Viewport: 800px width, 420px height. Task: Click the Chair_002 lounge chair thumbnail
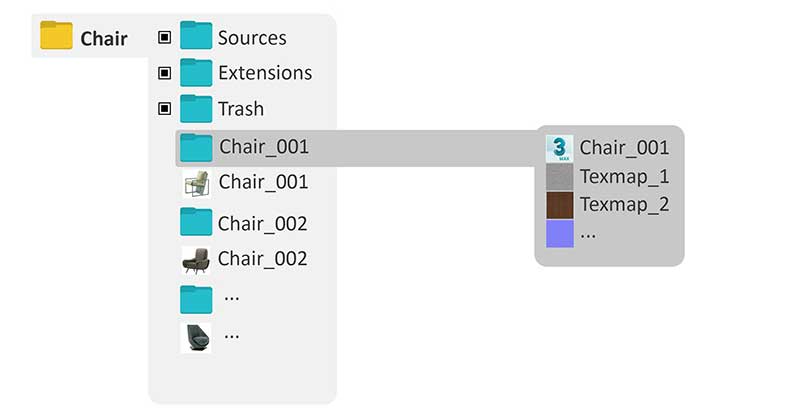(196, 259)
